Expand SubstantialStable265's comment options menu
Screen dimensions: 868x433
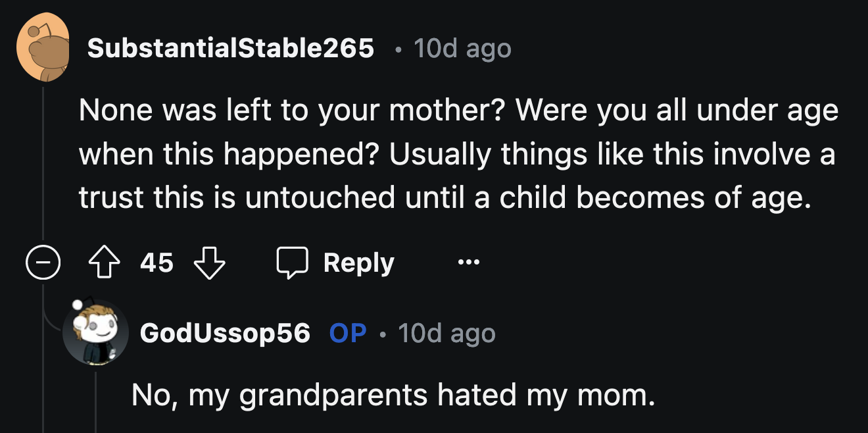coord(469,263)
